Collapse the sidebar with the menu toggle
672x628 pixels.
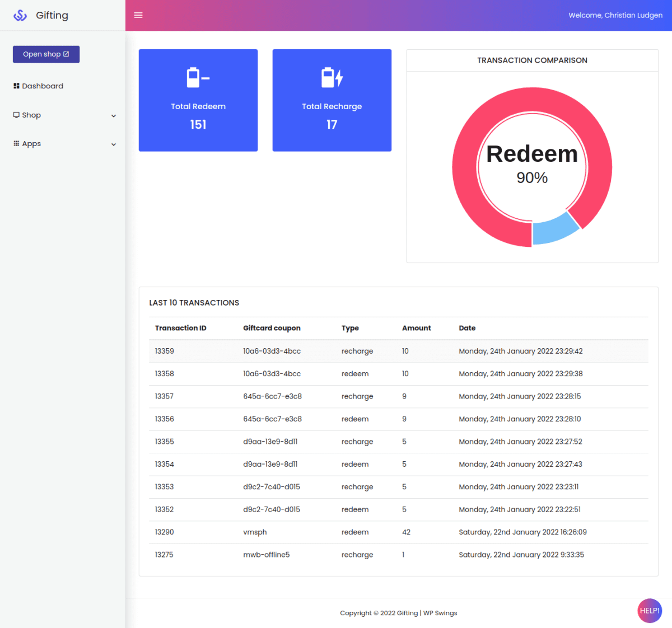coord(138,15)
